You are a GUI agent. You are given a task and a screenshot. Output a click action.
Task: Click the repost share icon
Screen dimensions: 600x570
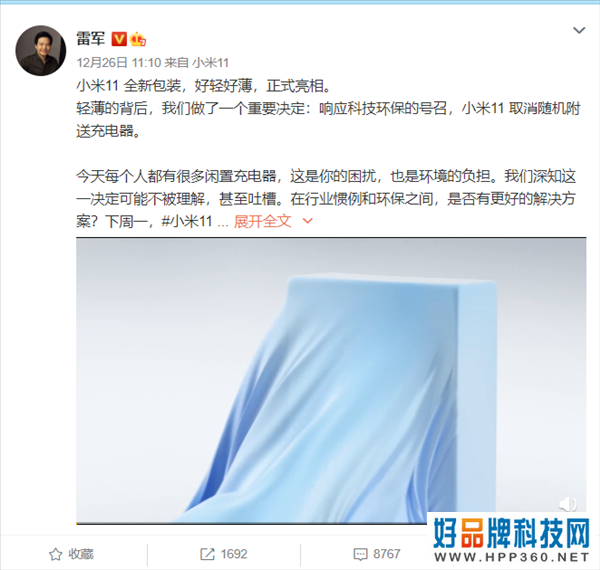point(207,554)
